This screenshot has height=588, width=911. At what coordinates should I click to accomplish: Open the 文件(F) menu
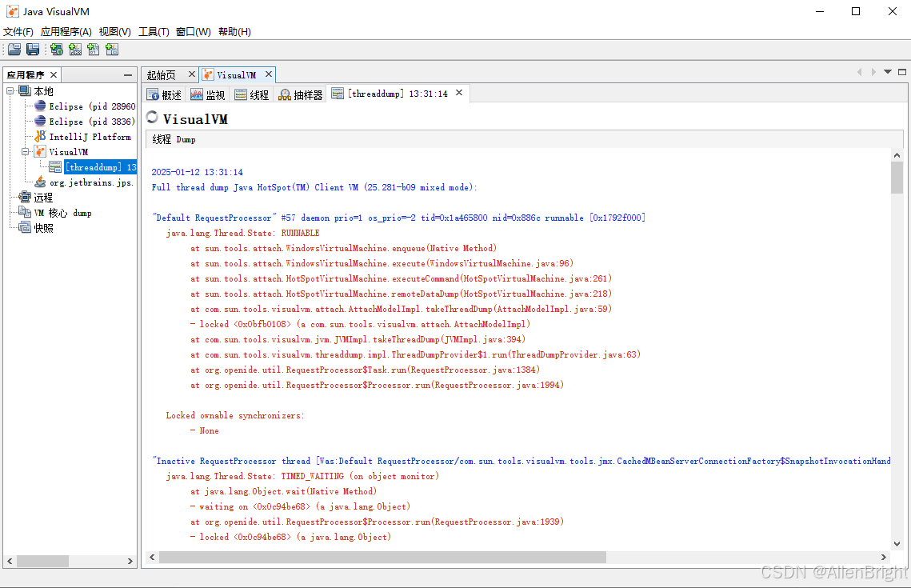(x=18, y=31)
